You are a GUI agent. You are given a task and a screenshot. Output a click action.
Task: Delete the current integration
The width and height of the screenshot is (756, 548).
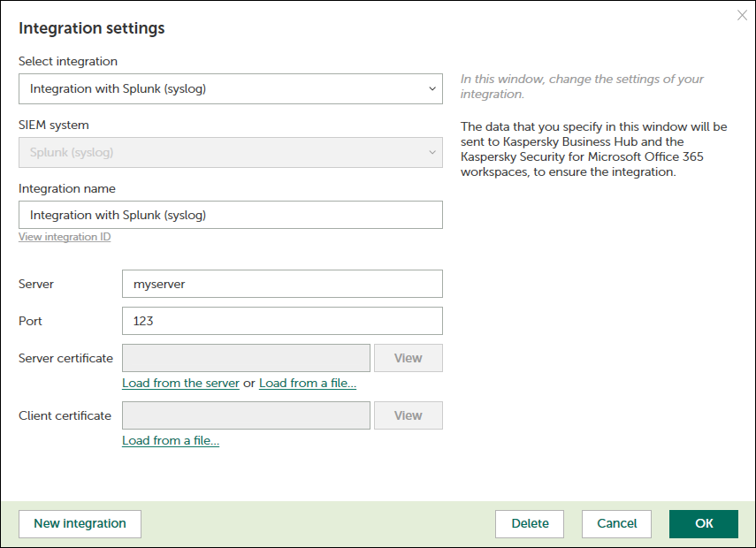530,523
